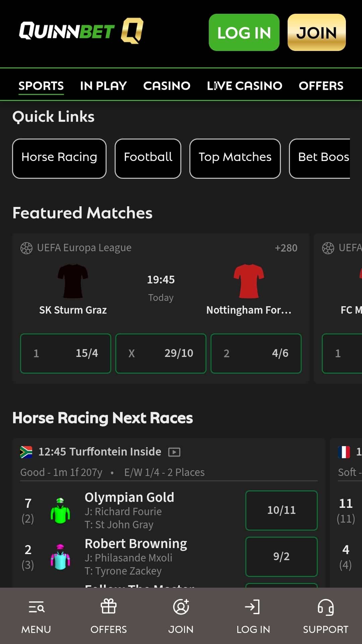Pick Olympian Gold at 10/11 odds

click(281, 511)
